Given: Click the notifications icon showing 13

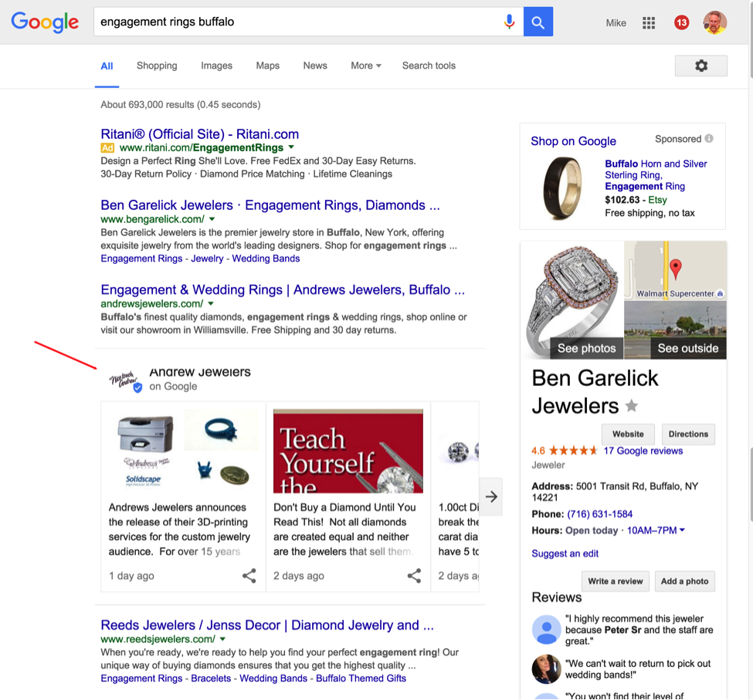Looking at the screenshot, I should [681, 22].
